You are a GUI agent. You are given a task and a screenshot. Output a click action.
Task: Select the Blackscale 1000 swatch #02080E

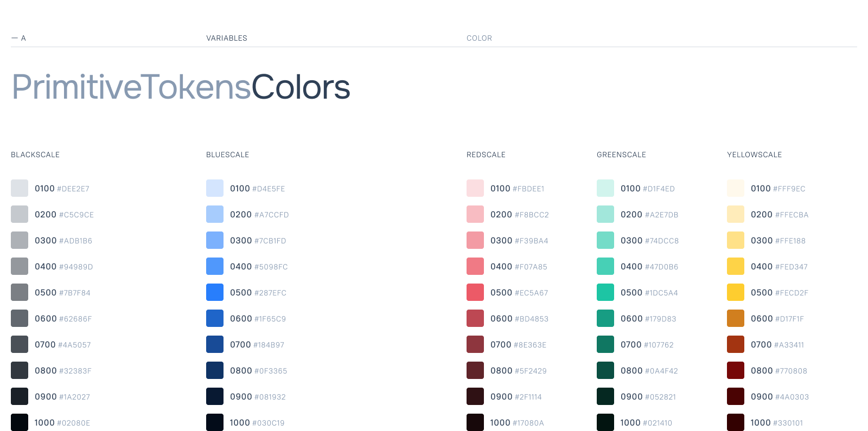20,422
